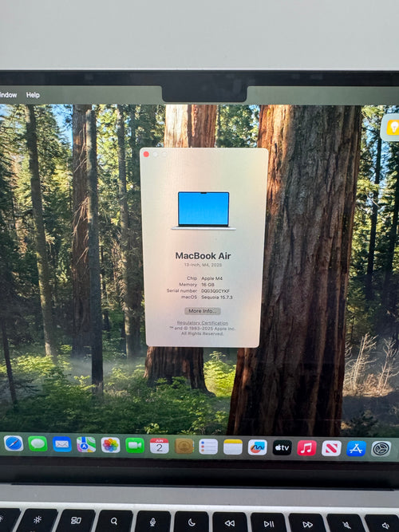Launch Freeform from the Dock
This screenshot has width=399, height=532.
[258, 447]
